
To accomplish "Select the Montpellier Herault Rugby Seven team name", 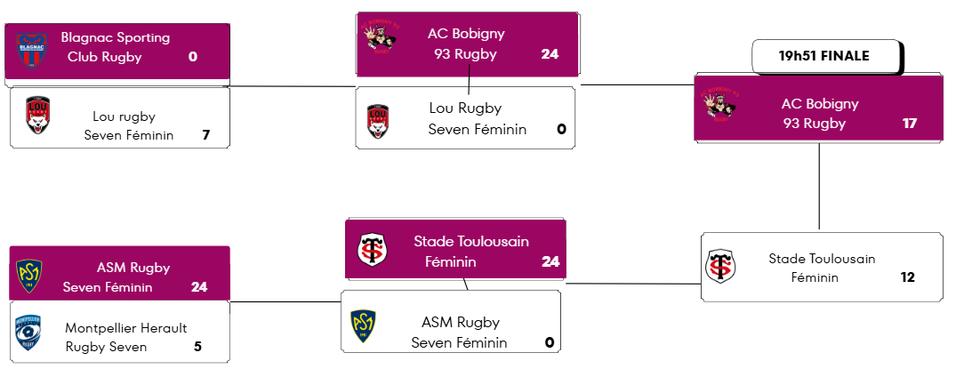I will pyautogui.click(x=125, y=337).
